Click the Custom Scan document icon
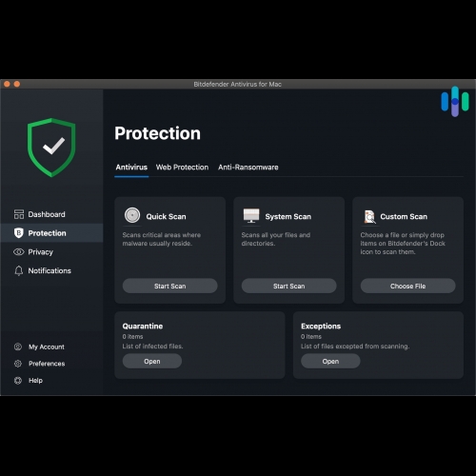476x476 pixels. coord(369,217)
